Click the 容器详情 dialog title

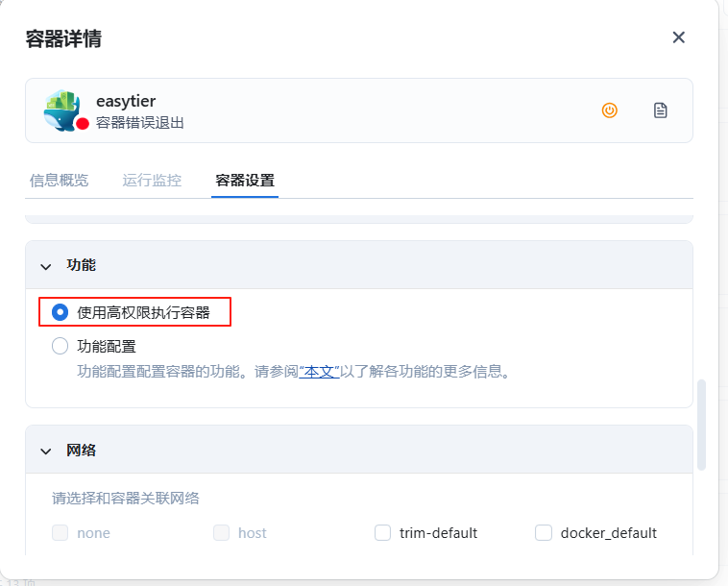coord(63,38)
